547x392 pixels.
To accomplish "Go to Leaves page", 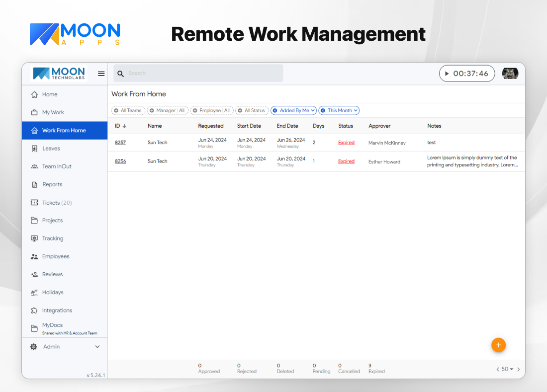I will click(x=65, y=149).
